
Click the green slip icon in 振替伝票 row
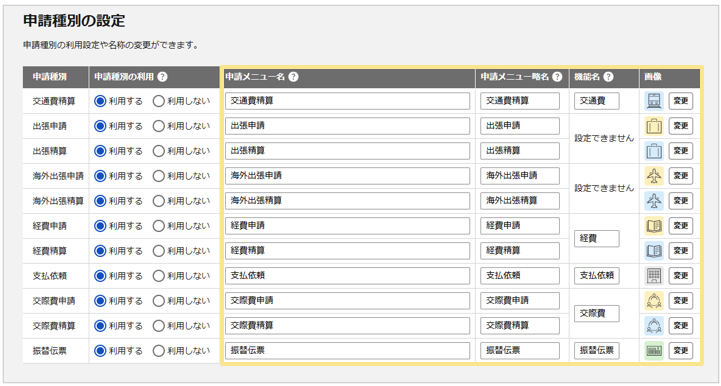(654, 351)
